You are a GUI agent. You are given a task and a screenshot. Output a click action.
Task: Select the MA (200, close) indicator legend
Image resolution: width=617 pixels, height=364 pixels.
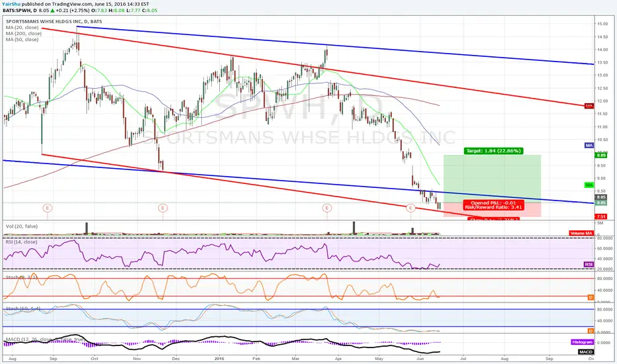pos(24,34)
